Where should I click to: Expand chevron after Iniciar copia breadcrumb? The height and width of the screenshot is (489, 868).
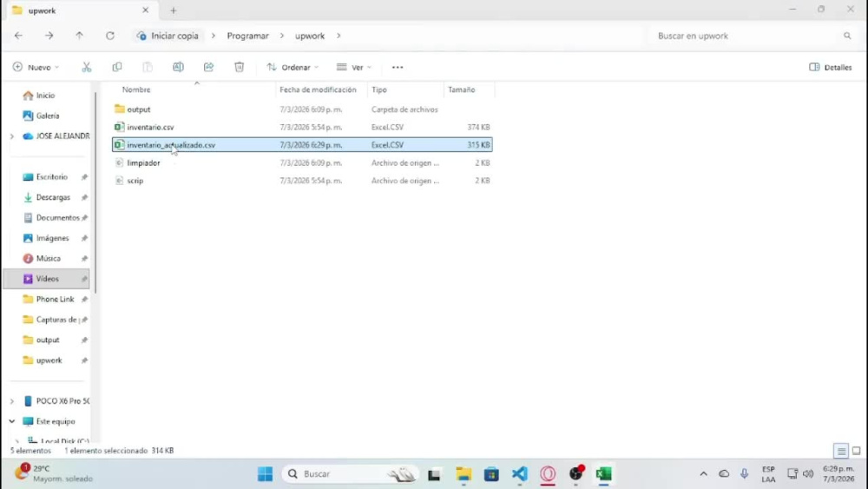tap(214, 36)
